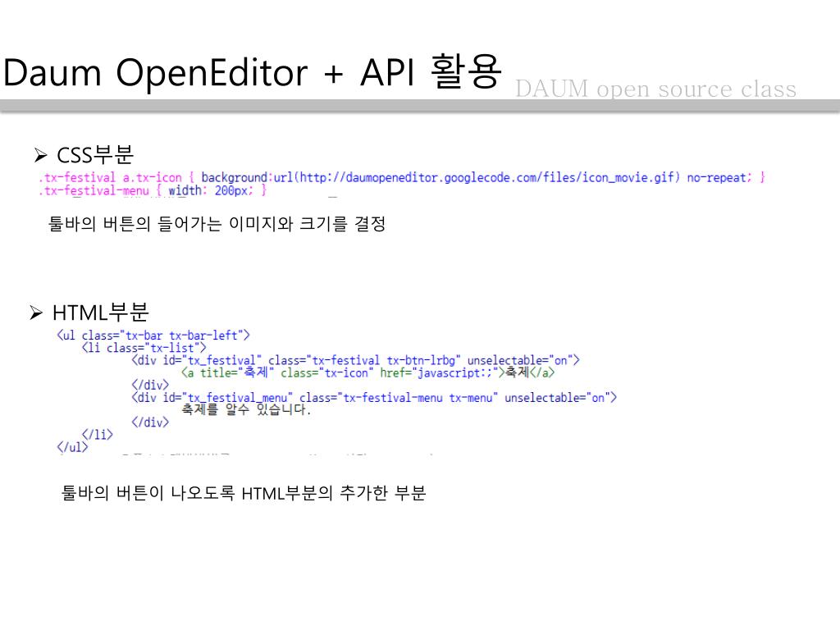The width and height of the screenshot is (840, 630).
Task: Click the div id="tx_festival_menu" code line
Action: click(x=374, y=398)
